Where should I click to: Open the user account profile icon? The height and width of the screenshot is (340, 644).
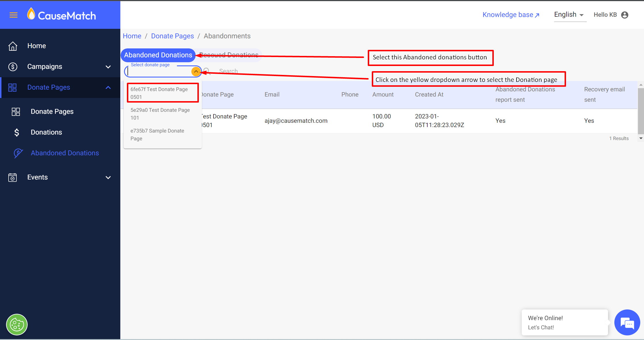(624, 15)
